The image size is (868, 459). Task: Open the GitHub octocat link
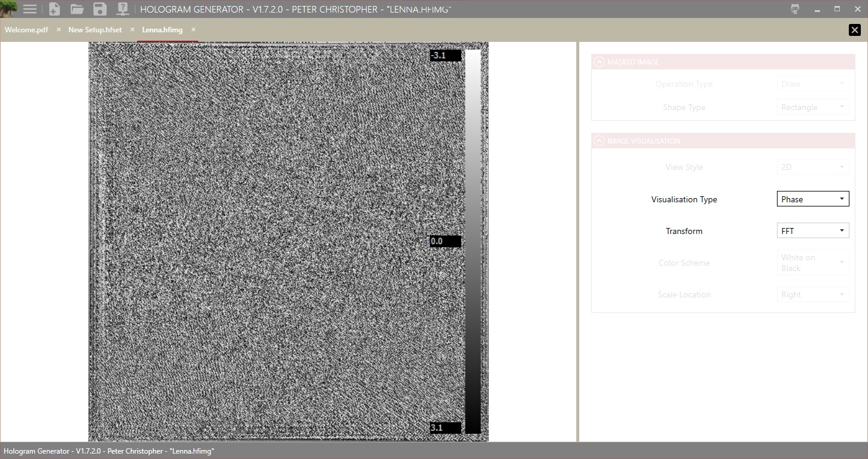[795, 9]
